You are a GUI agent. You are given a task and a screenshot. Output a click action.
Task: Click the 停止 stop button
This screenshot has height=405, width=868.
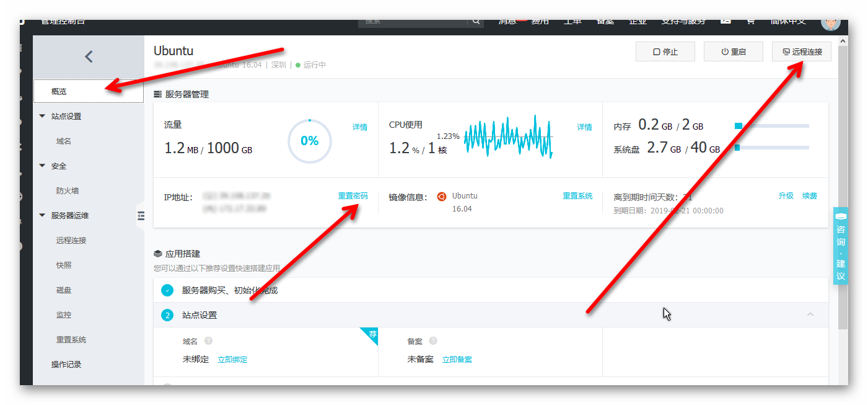pos(665,51)
